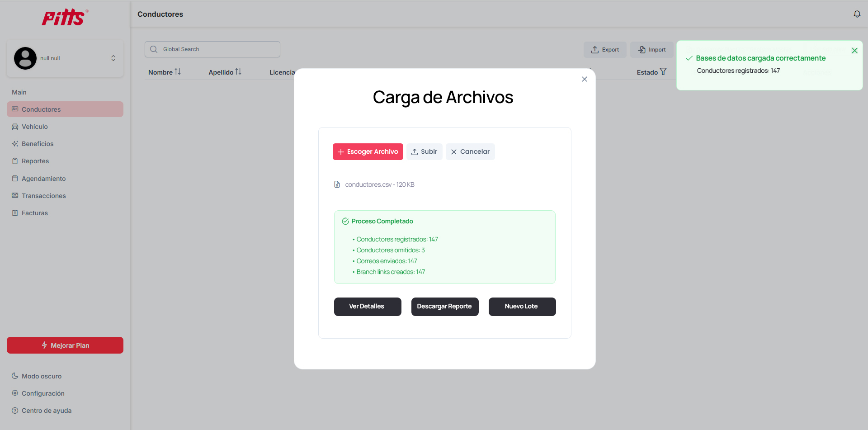The image size is (868, 430).
Task: Sort by Apellido column arrows
Action: 238,72
